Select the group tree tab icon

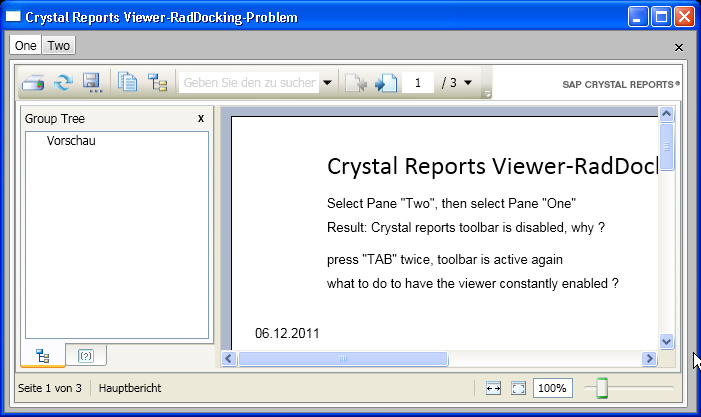pyautogui.click(x=43, y=356)
